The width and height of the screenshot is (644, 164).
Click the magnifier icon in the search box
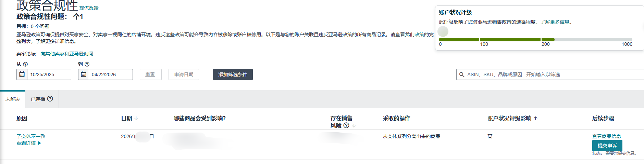point(462,74)
